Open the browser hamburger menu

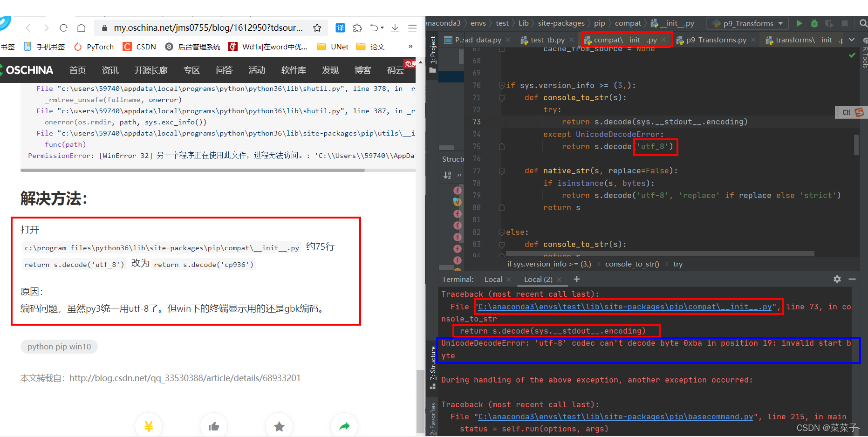coord(412,28)
